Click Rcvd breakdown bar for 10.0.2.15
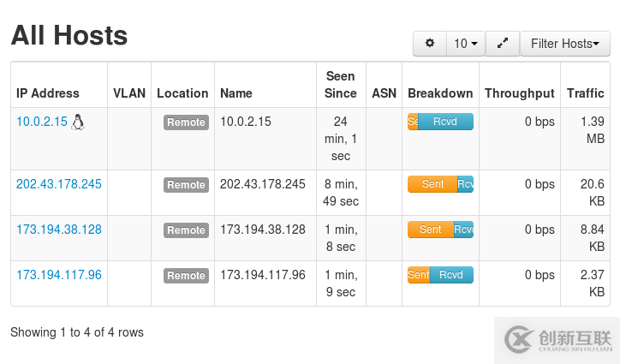The width and height of the screenshot is (620, 364). coord(445,122)
